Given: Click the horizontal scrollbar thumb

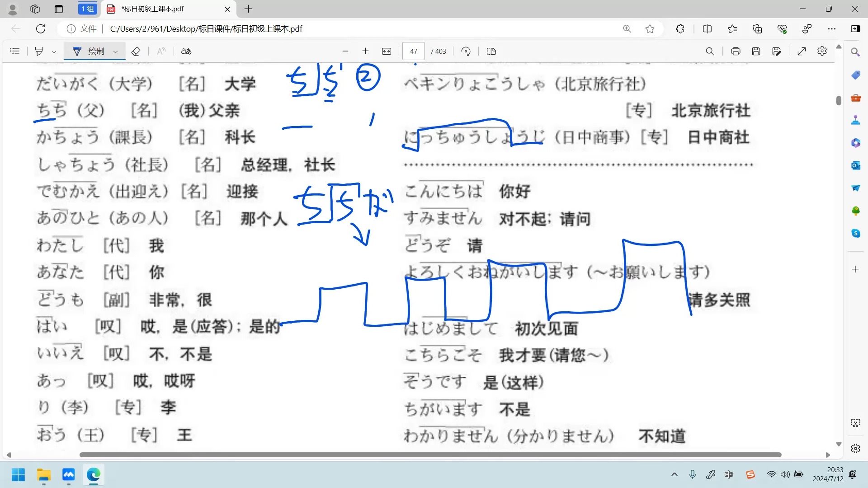Looking at the screenshot, I should 430,455.
